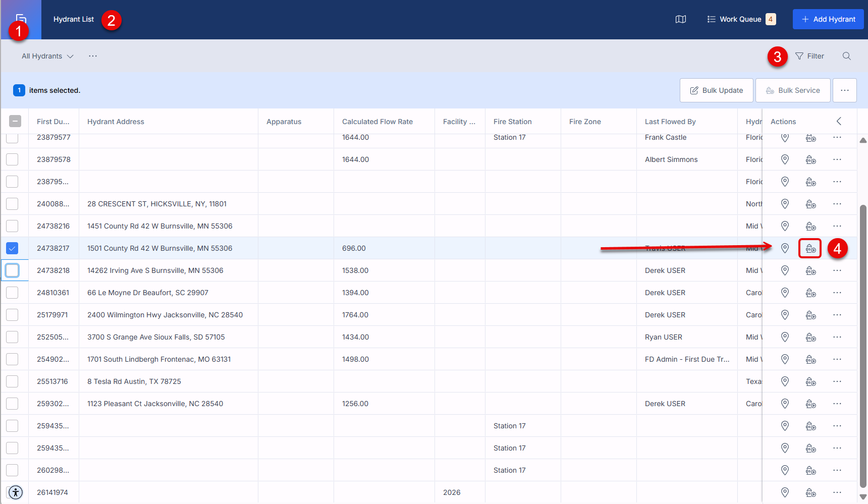The image size is (868, 504).
Task: Open view options ellipsis beside All Hydrants
Action: tap(93, 56)
